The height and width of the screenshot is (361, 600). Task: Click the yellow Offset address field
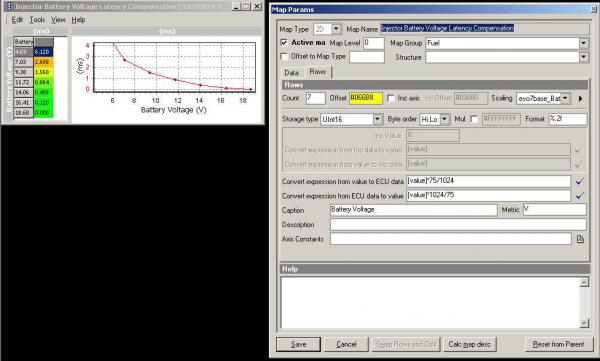click(366, 98)
